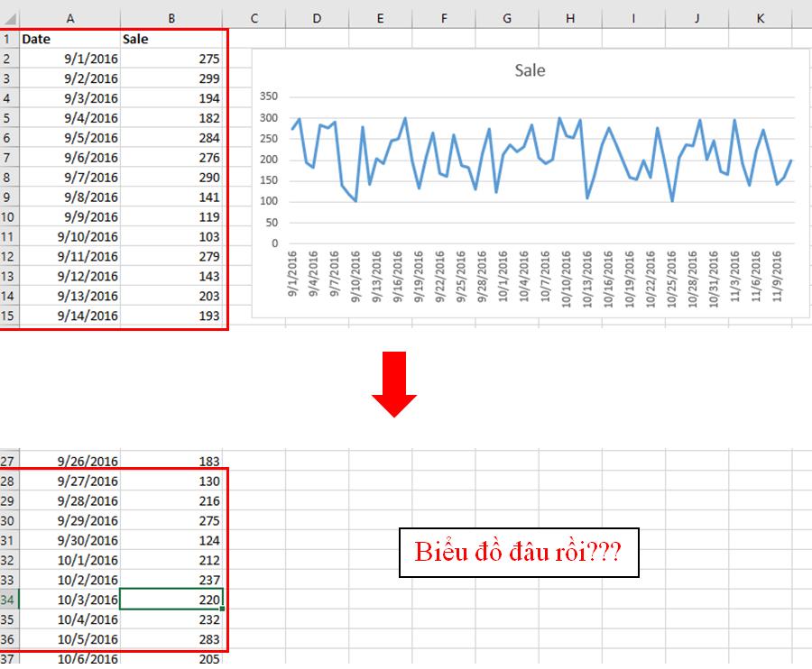Select row header 34

pyautogui.click(x=9, y=600)
